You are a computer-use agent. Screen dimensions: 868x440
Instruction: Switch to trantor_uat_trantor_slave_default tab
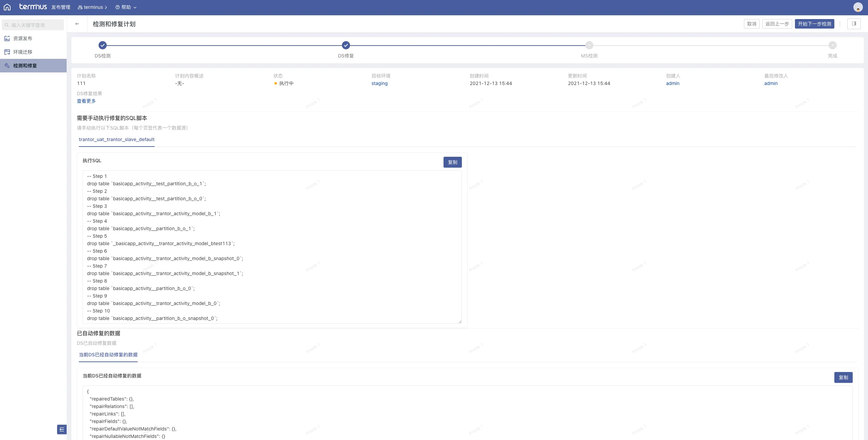(117, 139)
